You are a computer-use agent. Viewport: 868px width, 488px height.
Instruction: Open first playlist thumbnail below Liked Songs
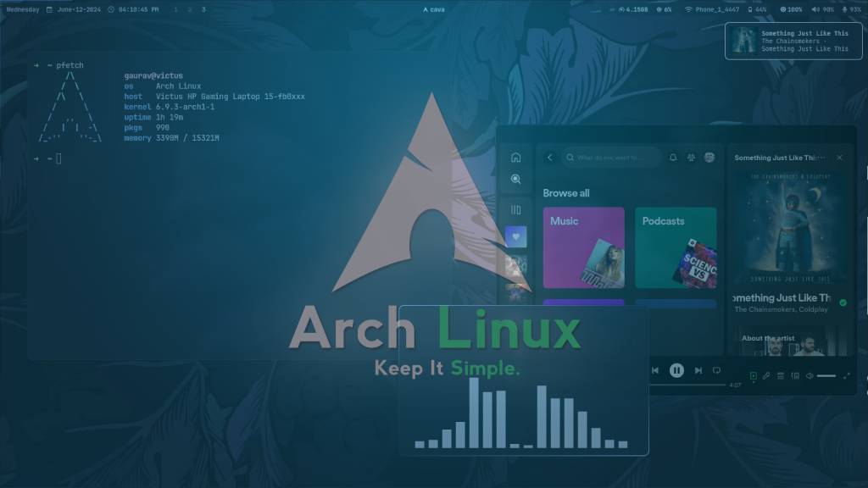point(515,267)
